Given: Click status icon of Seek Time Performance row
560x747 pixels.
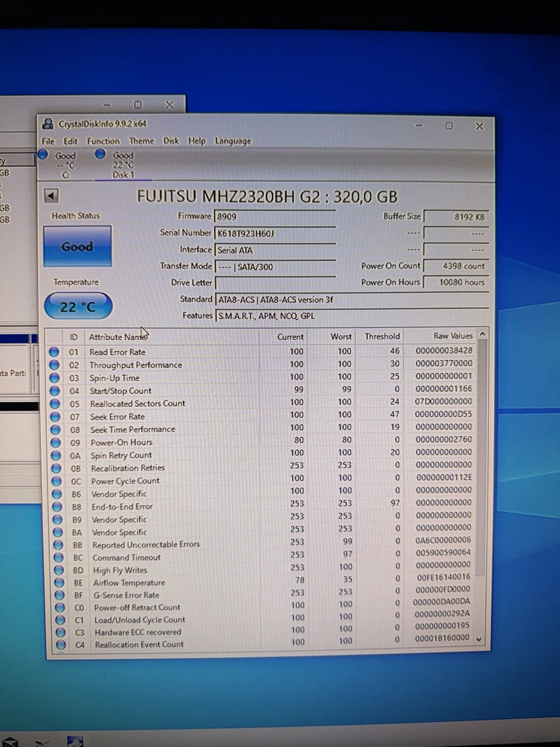Looking at the screenshot, I should pyautogui.click(x=56, y=430).
